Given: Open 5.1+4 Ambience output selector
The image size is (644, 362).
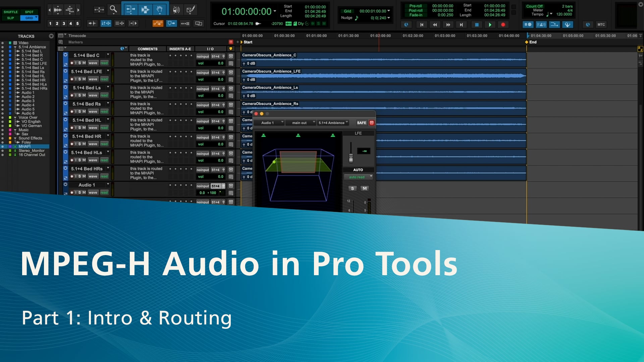Looking at the screenshot, I should point(333,123).
